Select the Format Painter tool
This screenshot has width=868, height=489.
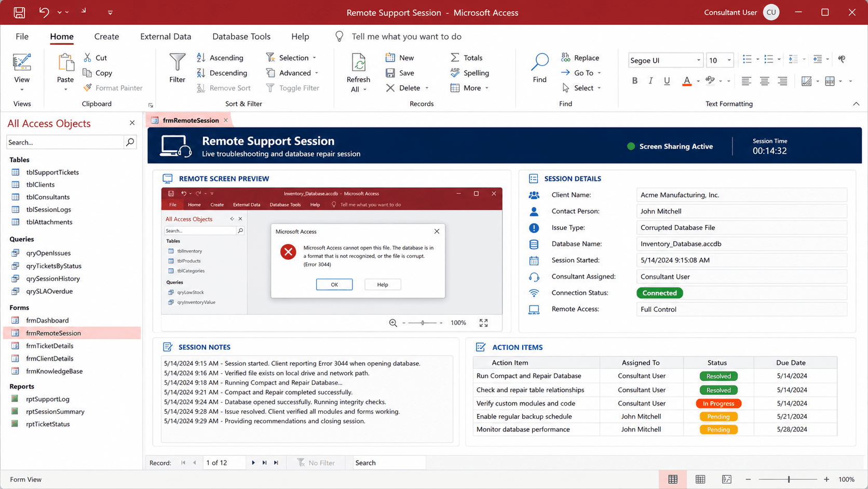tap(113, 88)
